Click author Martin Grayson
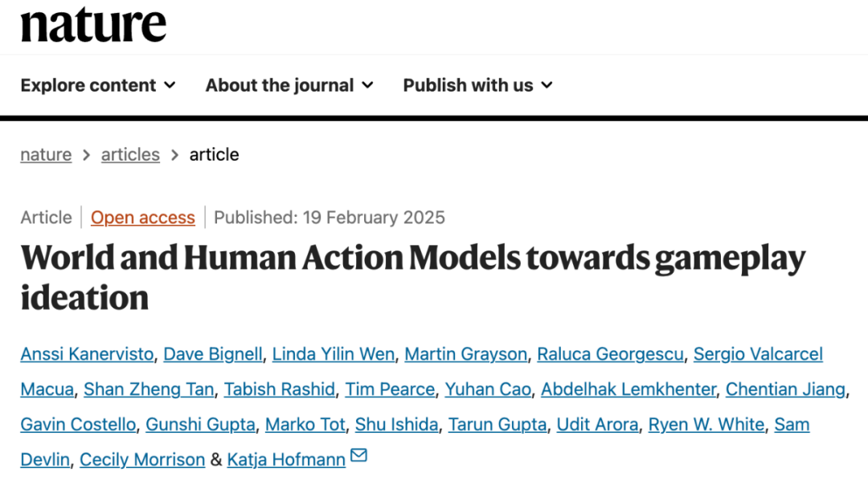Screen dimensions: 868x485 (465, 354)
